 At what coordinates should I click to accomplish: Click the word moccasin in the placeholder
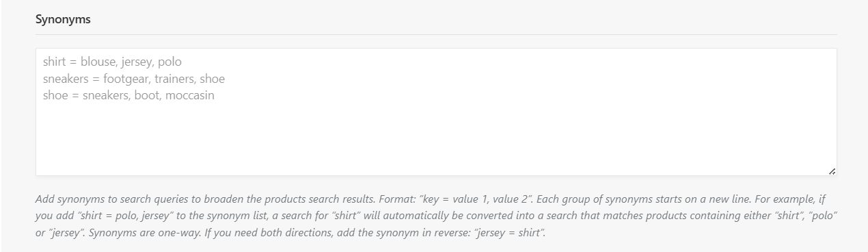tap(189, 95)
